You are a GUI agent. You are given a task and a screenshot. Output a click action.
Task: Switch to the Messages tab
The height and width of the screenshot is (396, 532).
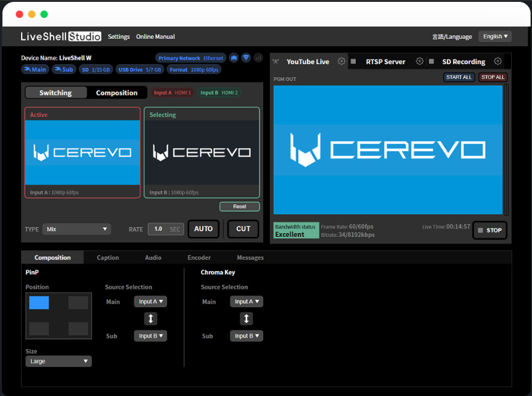click(x=250, y=257)
